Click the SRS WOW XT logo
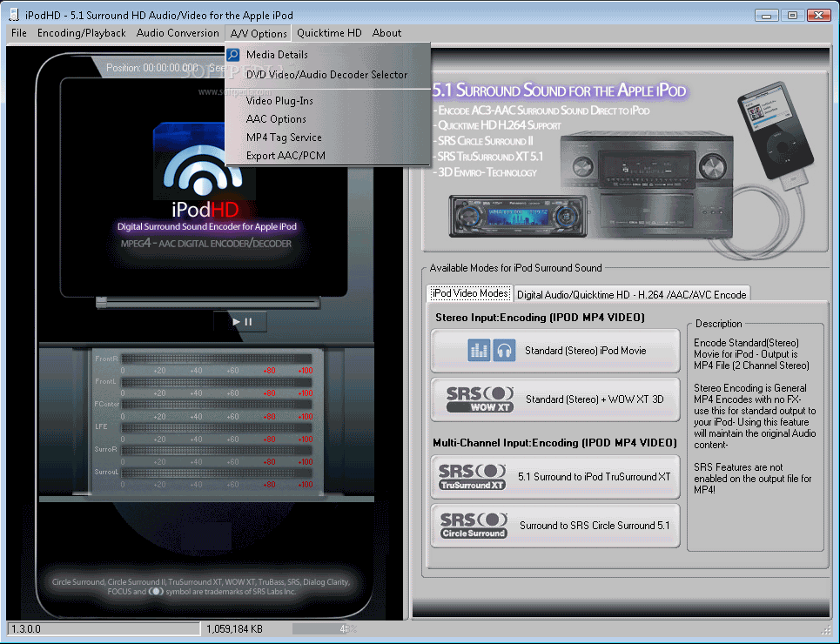The image size is (840, 644). (480, 399)
